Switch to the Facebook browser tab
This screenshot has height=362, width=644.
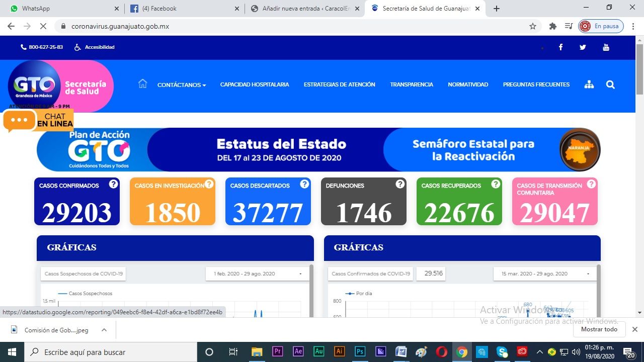(183, 9)
